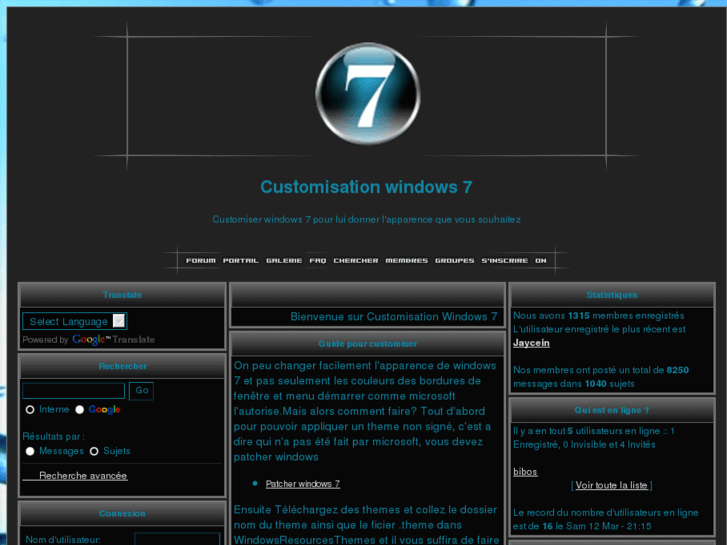Open the Forum menu item
The image size is (727, 545).
[201, 261]
